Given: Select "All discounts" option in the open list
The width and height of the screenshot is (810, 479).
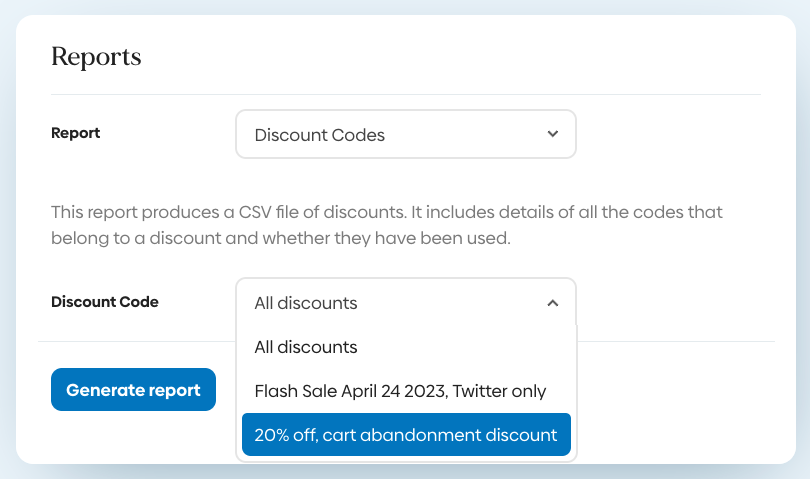Looking at the screenshot, I should pyautogui.click(x=306, y=347).
